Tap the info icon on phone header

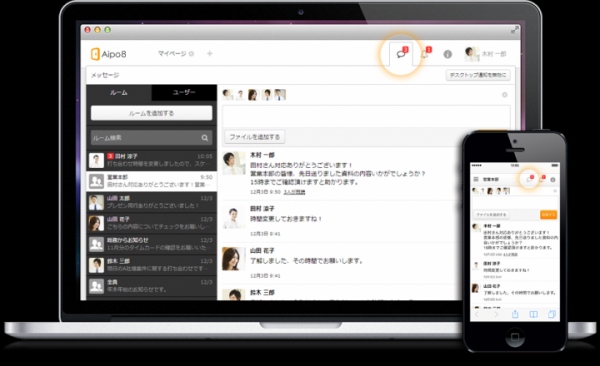553,179
